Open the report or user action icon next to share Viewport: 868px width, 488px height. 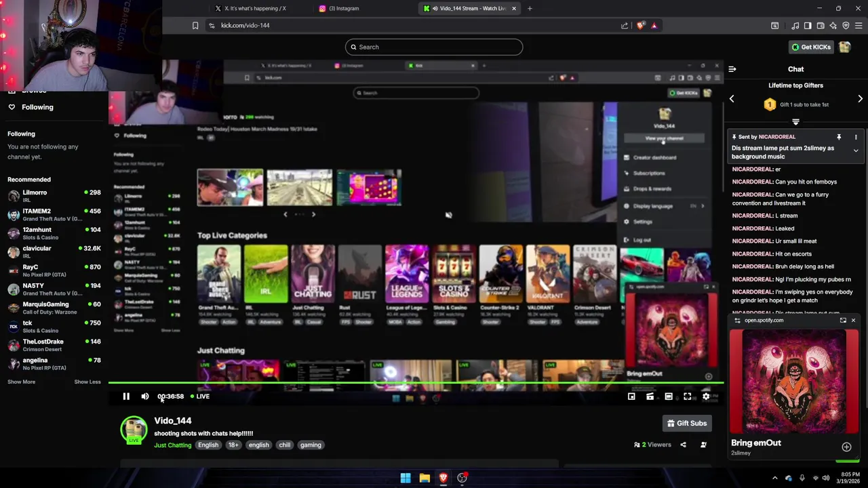tap(703, 445)
